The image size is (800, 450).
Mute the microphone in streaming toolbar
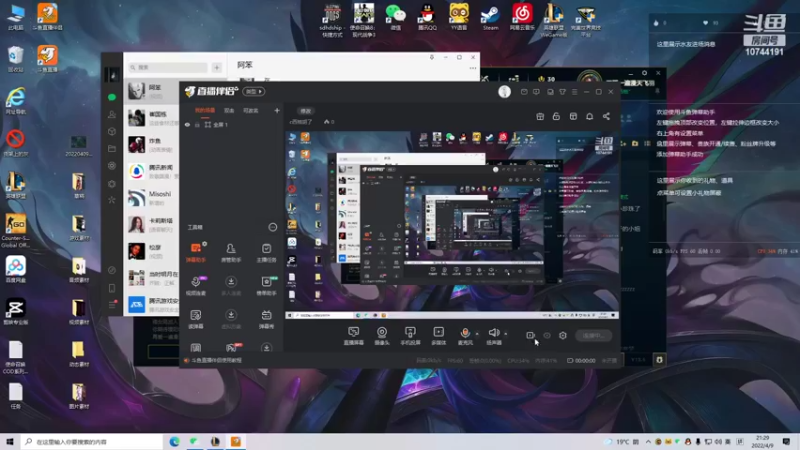point(465,336)
